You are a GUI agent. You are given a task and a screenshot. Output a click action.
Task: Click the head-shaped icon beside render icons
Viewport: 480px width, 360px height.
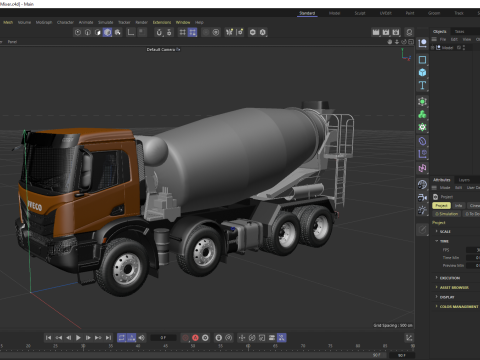coord(409,32)
